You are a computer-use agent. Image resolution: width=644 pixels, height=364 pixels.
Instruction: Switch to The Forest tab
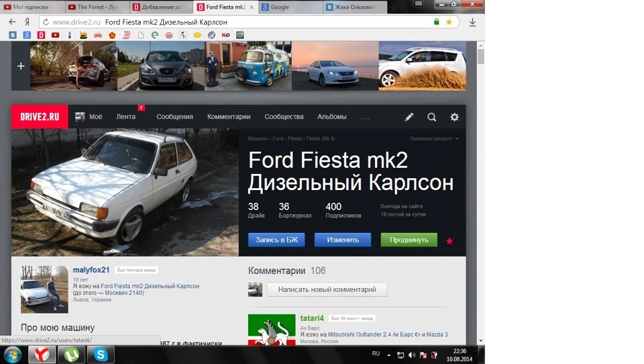[x=97, y=7]
